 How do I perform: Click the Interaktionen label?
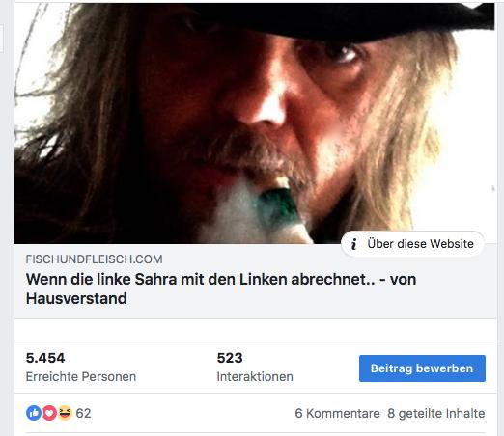(x=255, y=376)
